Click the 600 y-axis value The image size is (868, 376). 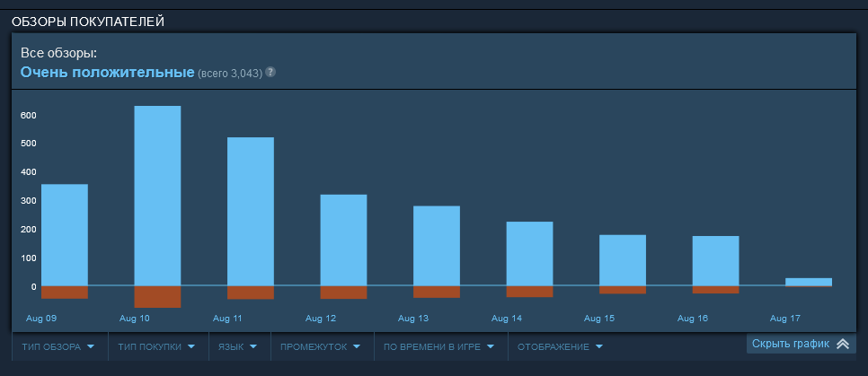(x=30, y=116)
